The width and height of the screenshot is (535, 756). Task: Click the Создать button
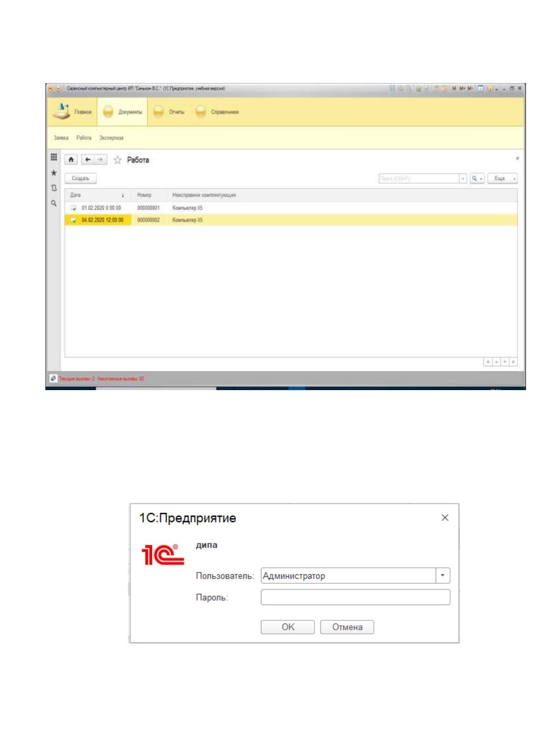coord(81,178)
